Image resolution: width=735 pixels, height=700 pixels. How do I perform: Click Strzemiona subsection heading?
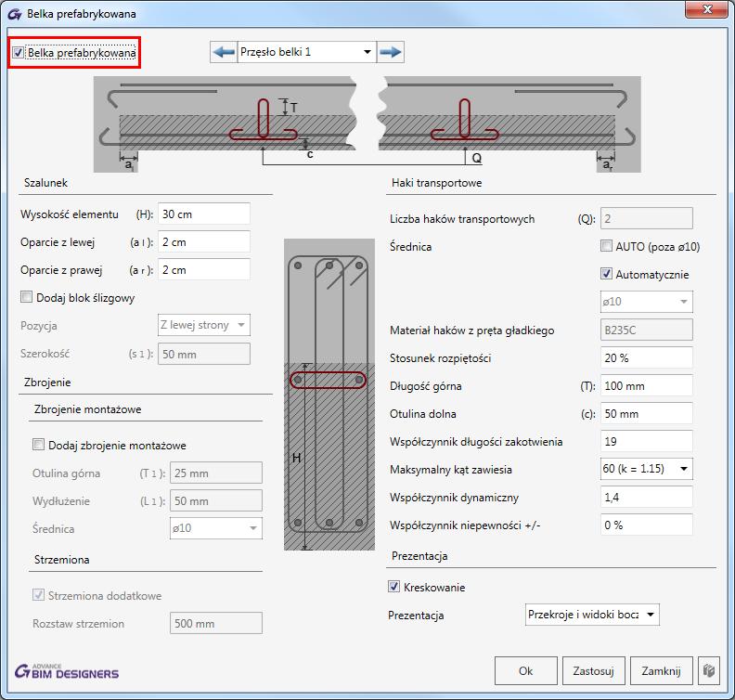61,559
